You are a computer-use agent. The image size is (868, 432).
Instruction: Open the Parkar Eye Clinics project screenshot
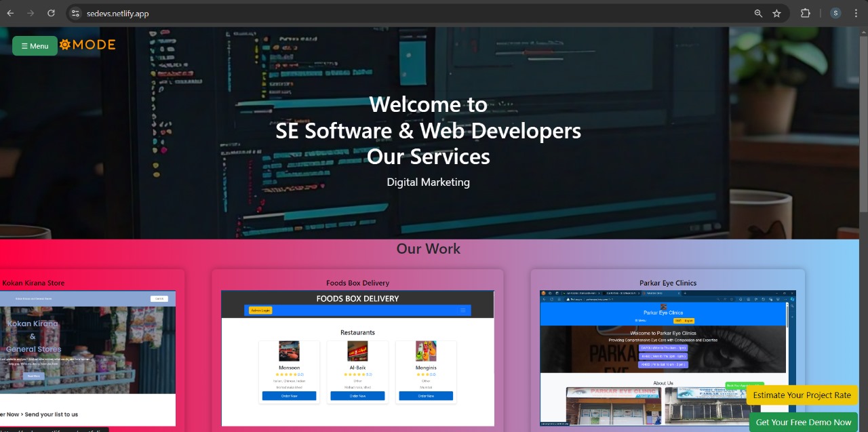click(667, 358)
